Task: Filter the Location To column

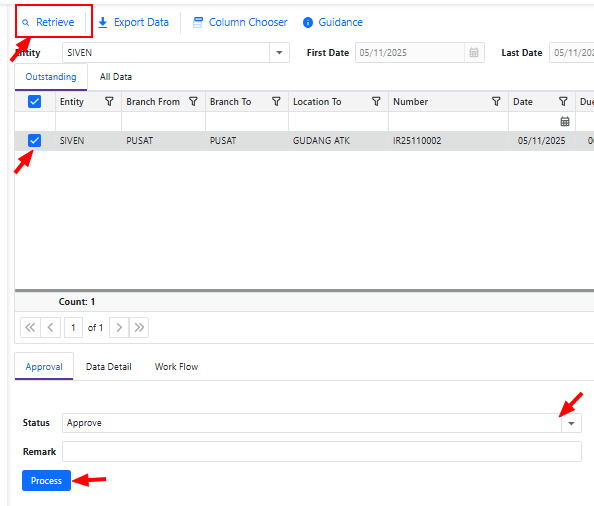Action: [x=376, y=102]
